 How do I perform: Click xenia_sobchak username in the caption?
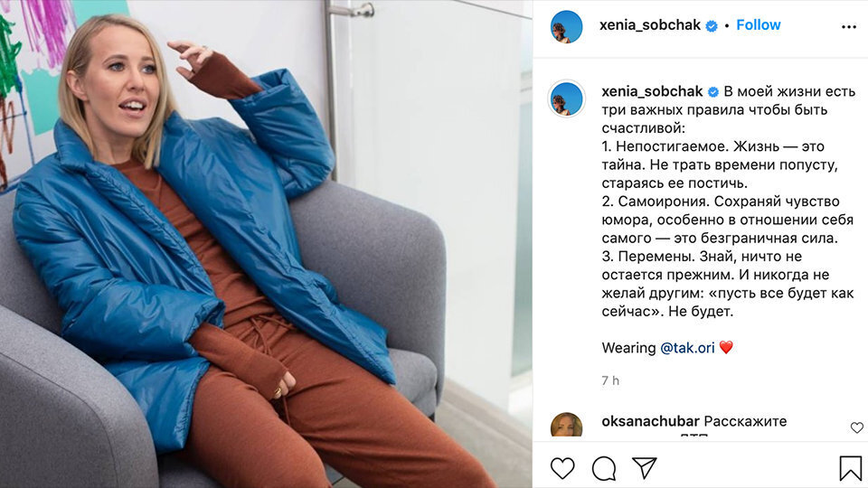click(652, 91)
